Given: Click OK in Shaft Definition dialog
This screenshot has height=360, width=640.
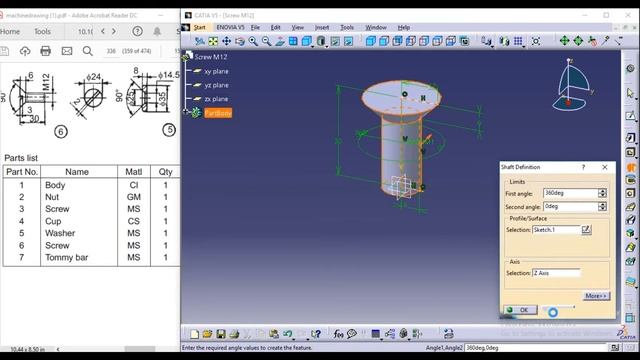Looking at the screenshot, I should 520,310.
